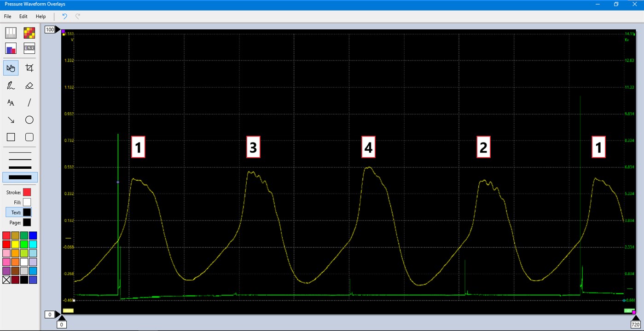Toggle the thickest line width
The width and height of the screenshot is (644, 331).
pyautogui.click(x=19, y=177)
